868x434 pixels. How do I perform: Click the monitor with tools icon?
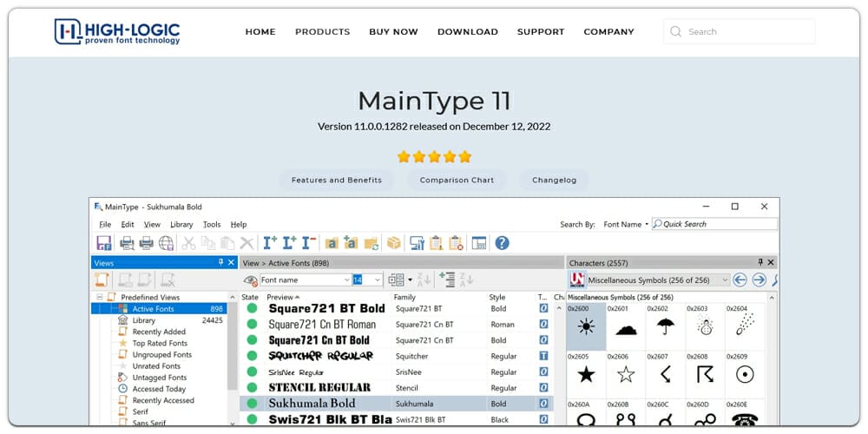(417, 243)
